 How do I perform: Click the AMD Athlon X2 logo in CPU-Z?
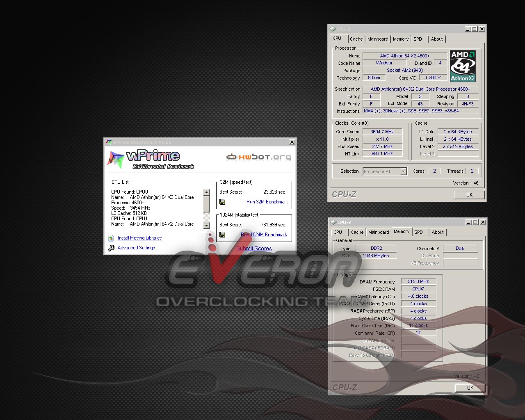pos(463,66)
